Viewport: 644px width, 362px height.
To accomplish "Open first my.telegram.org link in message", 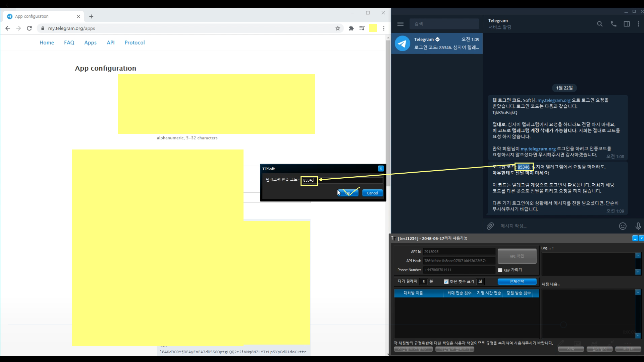I will (554, 100).
